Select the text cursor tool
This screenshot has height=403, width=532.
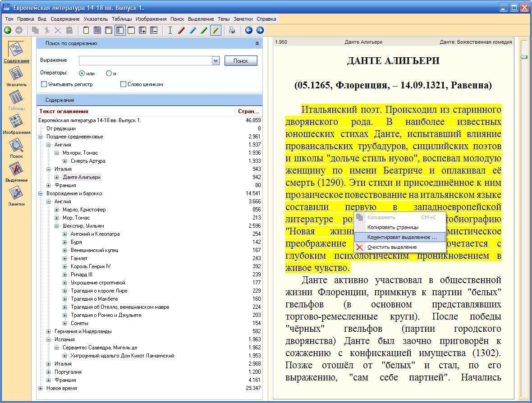pos(170,31)
